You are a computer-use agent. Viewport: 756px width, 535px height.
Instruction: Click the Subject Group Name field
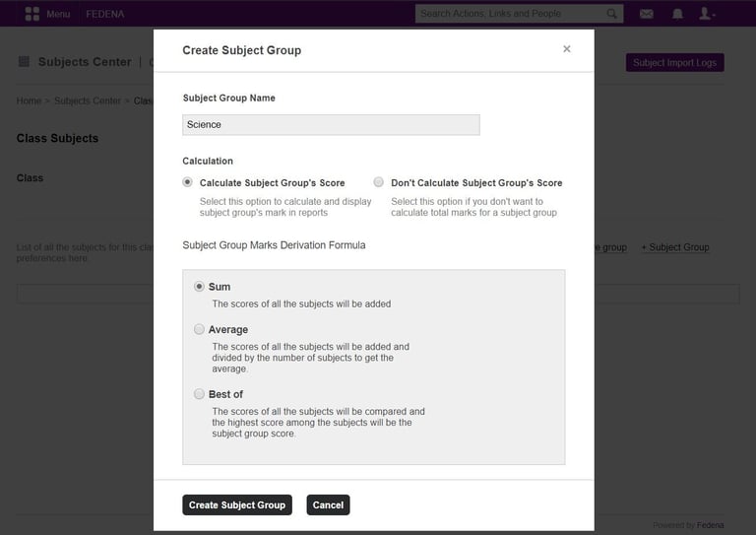(331, 125)
